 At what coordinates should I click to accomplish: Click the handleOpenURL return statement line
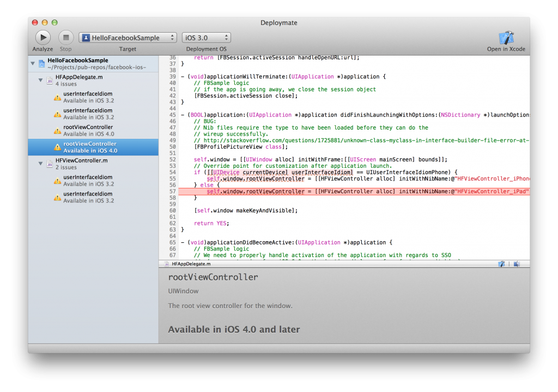click(x=276, y=58)
